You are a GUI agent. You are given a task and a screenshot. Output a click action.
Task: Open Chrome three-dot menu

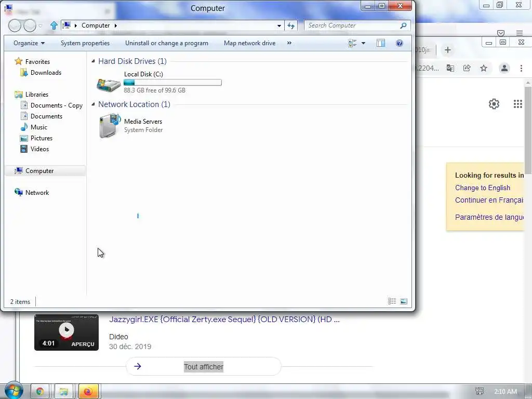pyautogui.click(x=521, y=68)
